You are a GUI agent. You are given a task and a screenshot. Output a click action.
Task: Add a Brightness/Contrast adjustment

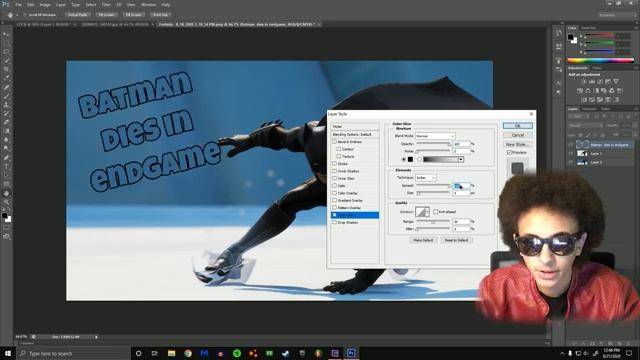pyautogui.click(x=584, y=82)
